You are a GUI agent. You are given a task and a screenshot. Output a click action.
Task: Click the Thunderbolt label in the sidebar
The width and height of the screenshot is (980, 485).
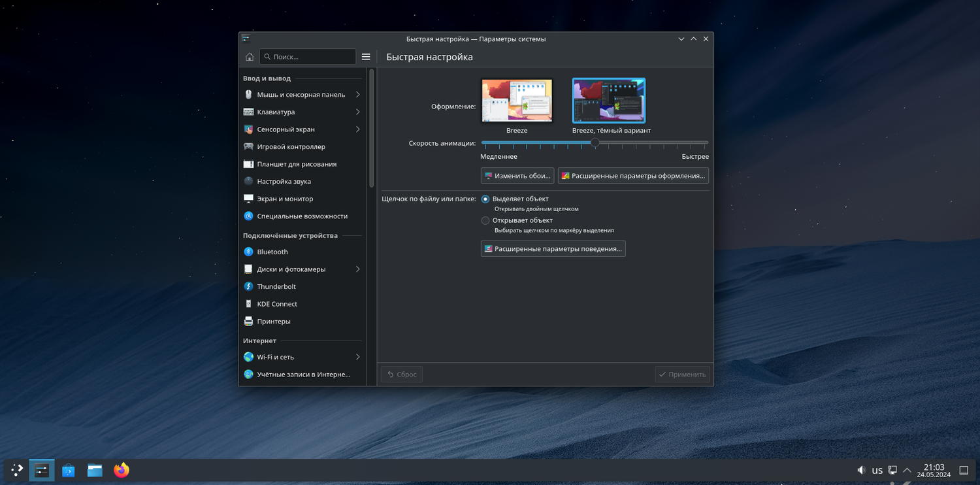[x=276, y=286]
